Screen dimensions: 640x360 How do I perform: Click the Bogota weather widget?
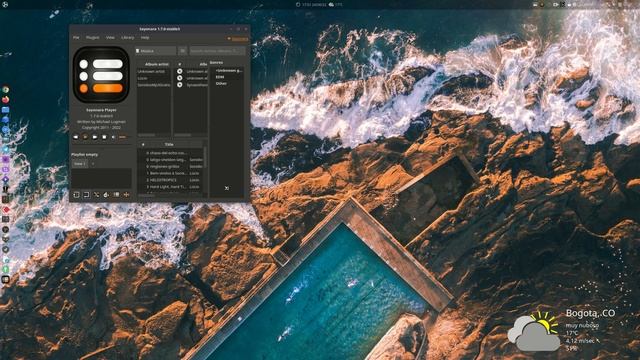[561, 331]
